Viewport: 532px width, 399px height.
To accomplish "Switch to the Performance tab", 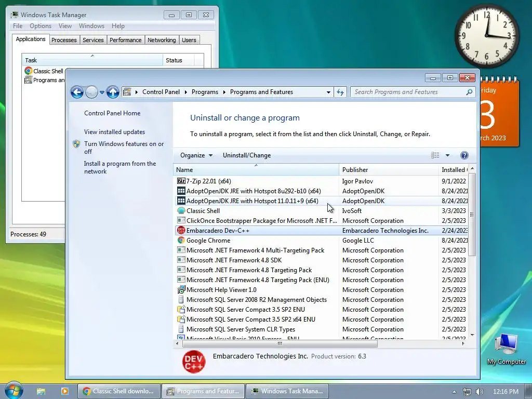I will [125, 40].
